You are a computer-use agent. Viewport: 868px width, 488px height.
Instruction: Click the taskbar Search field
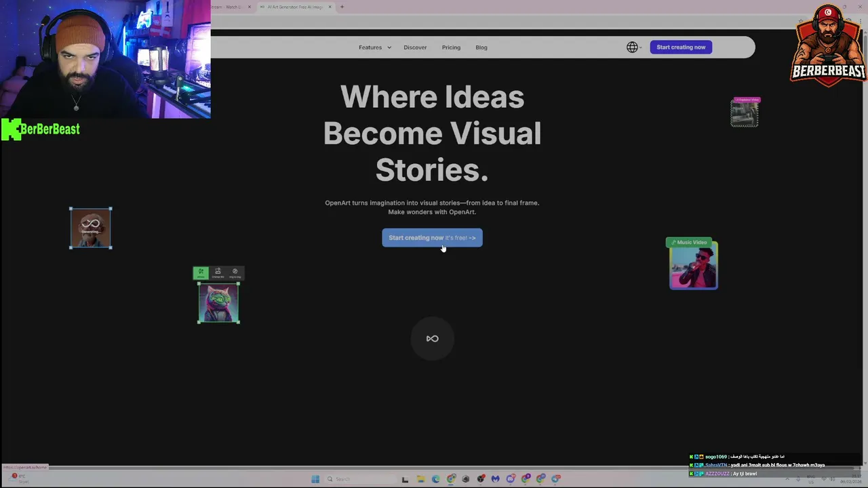click(361, 479)
